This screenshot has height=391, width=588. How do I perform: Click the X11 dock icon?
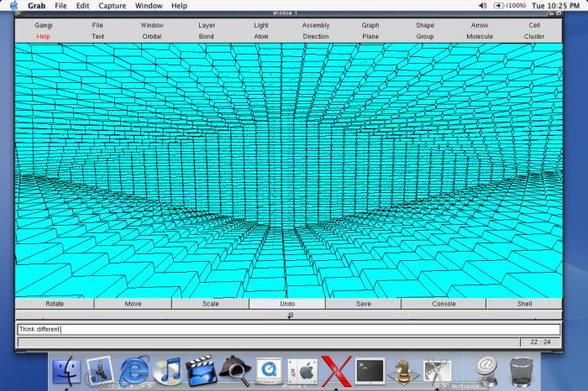click(336, 370)
